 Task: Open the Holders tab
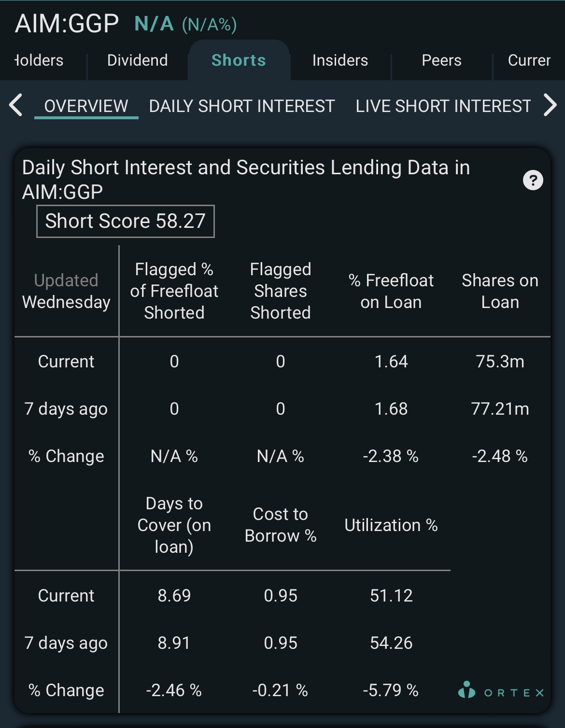coord(40,60)
